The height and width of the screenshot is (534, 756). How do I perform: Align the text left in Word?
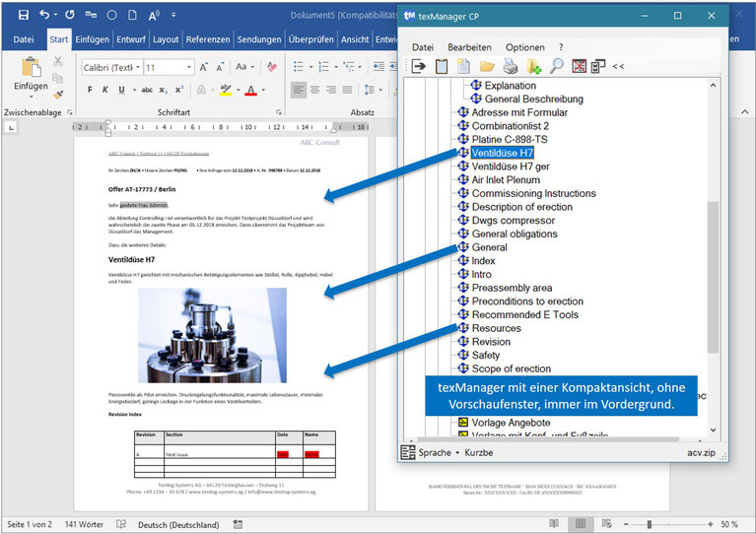point(299,90)
